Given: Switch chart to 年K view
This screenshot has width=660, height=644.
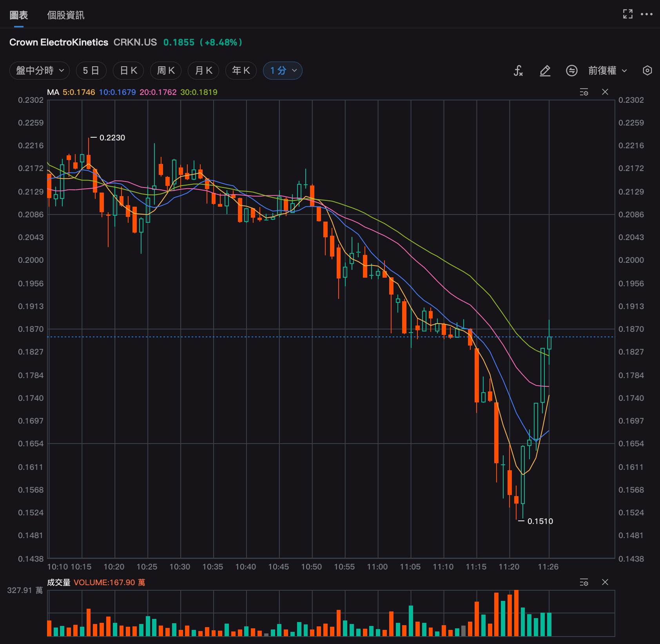Looking at the screenshot, I should (x=241, y=71).
